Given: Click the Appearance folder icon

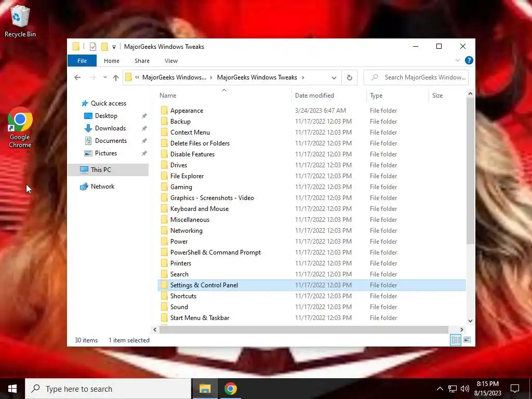Looking at the screenshot, I should pos(164,110).
